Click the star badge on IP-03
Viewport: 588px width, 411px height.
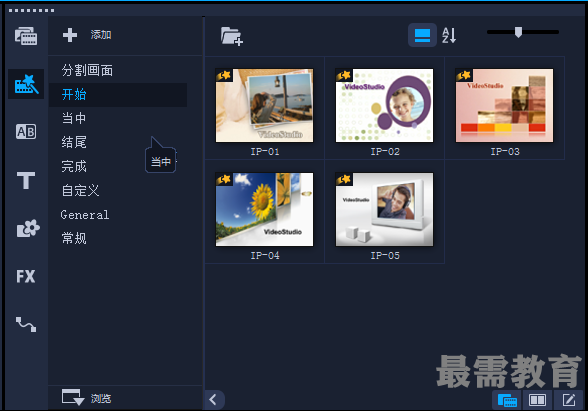[464, 75]
